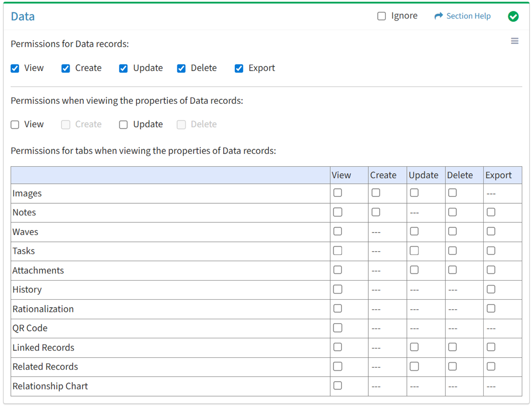Enable Update when viewing properties
Screen dimensions: 532x407
123,125
